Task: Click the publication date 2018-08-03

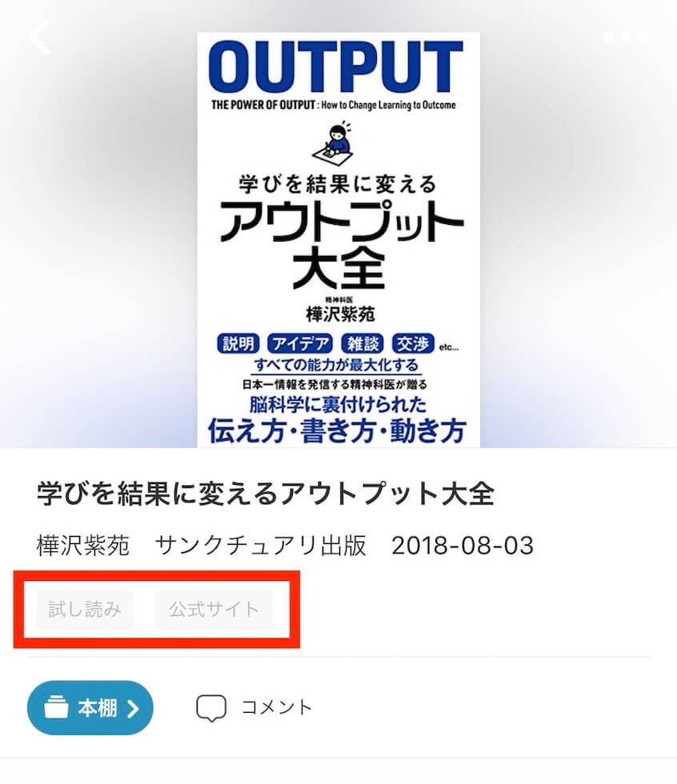Action: coord(463,546)
